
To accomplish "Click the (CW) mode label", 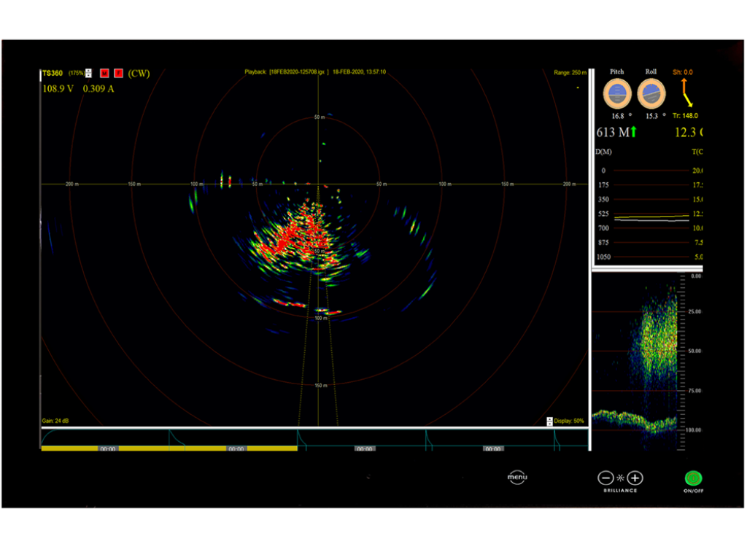I will (x=139, y=74).
